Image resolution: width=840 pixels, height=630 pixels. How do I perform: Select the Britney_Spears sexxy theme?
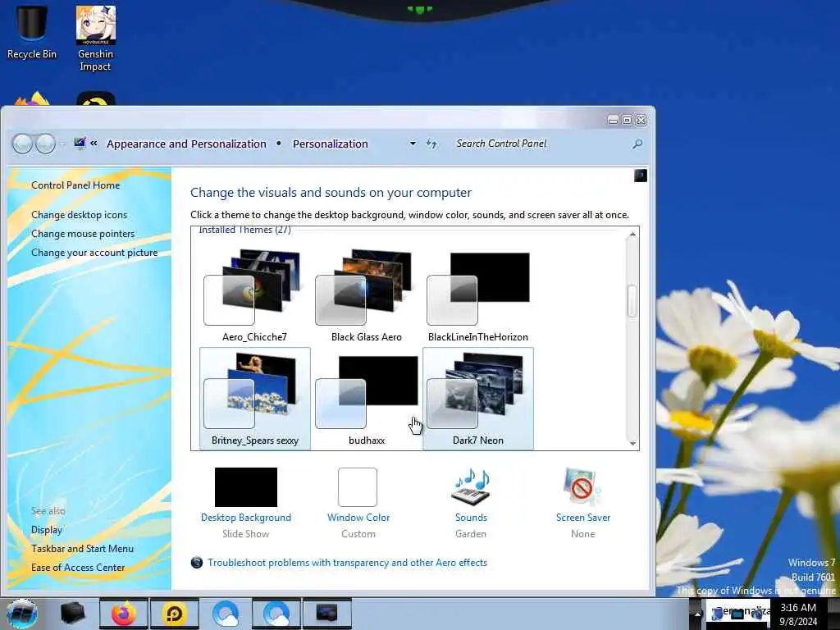[254, 398]
